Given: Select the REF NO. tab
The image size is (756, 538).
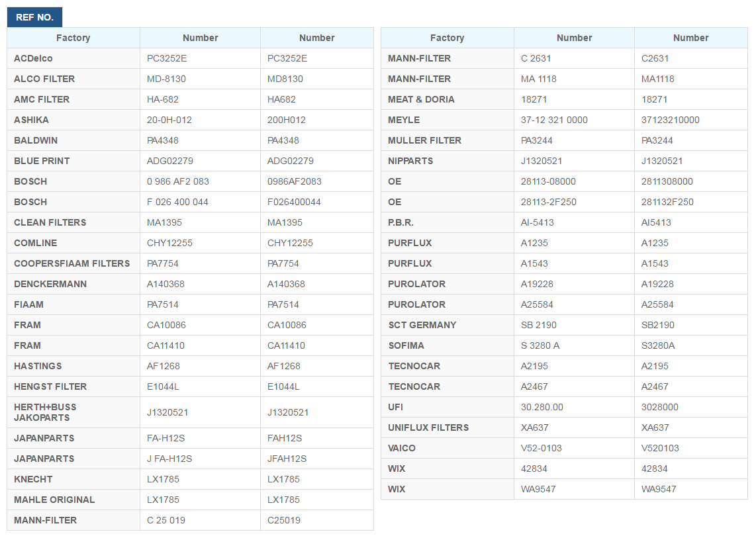Looking at the screenshot, I should coord(34,17).
